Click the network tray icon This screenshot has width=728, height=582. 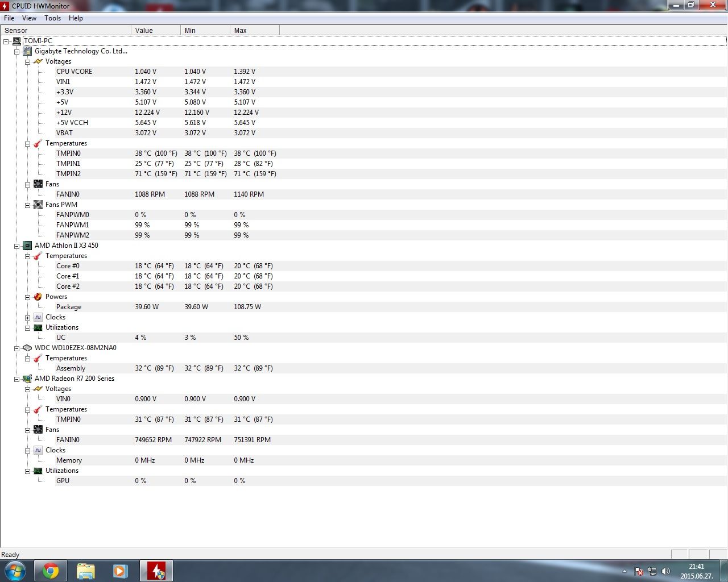click(652, 571)
